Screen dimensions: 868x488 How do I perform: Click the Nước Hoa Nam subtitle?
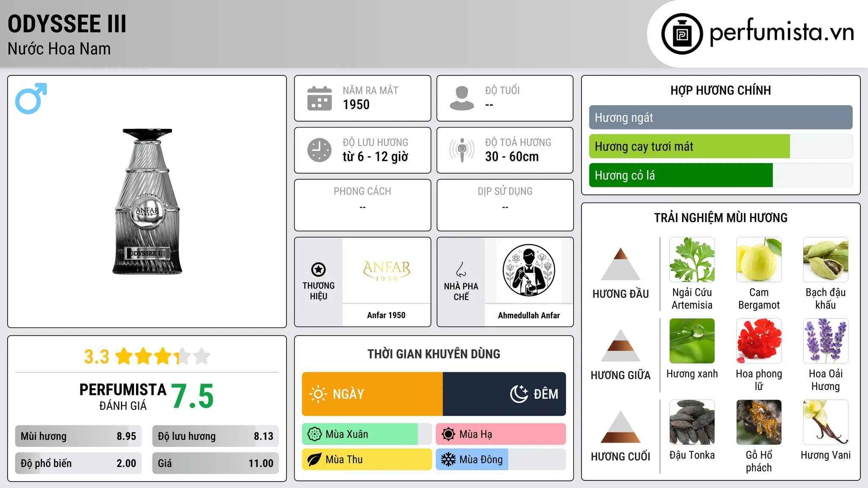click(59, 49)
